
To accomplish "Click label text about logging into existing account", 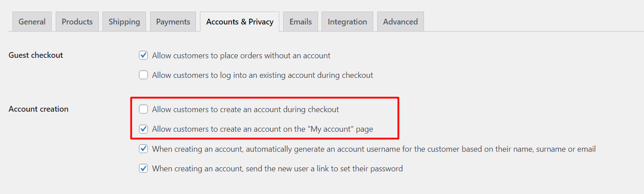I will [262, 75].
